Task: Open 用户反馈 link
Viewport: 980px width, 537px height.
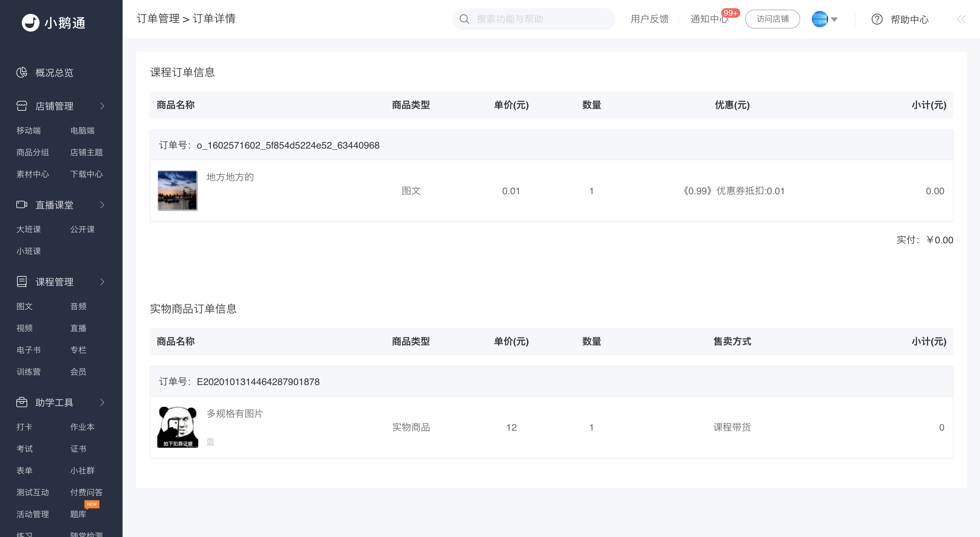Action: (x=649, y=19)
